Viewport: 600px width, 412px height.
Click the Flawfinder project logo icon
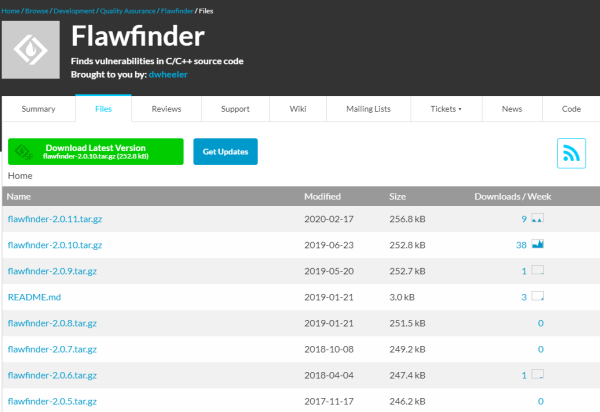coord(31,50)
